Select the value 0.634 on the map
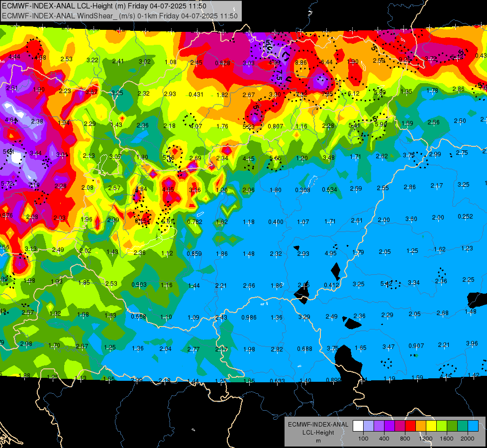Image resolution: width=487 pixels, height=448 pixels. pyautogui.click(x=329, y=189)
